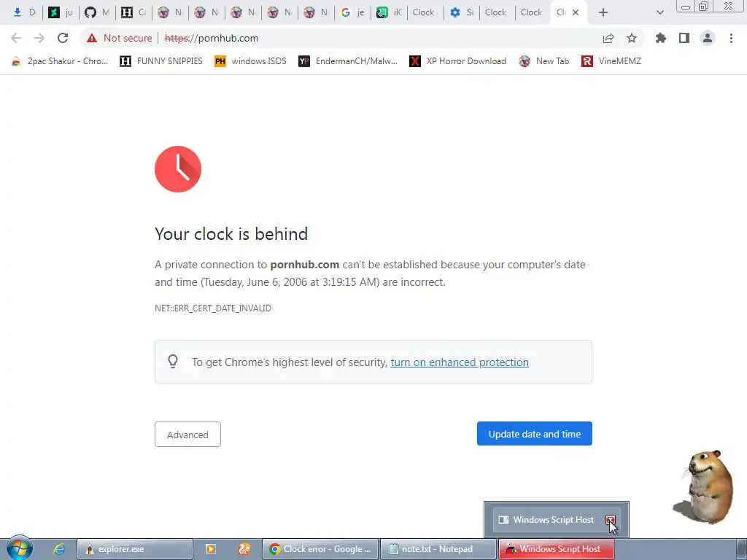Switch to the 'iK' tab
The width and height of the screenshot is (747, 560).
coord(390,12)
